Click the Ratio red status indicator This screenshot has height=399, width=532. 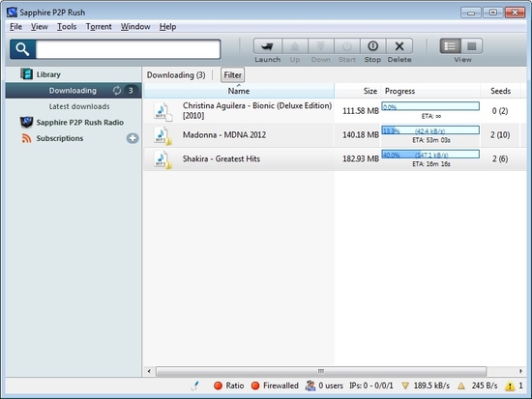pos(218,385)
